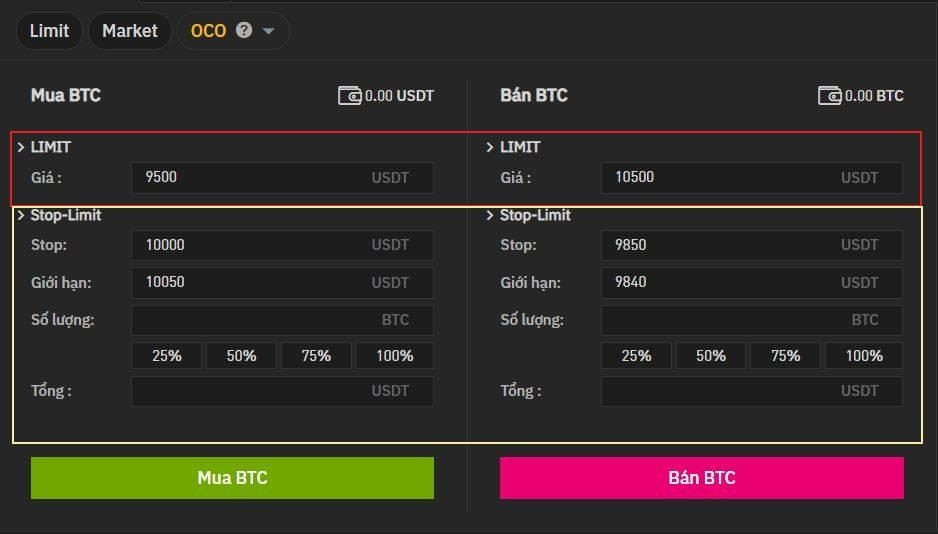This screenshot has height=534, width=938.
Task: Expand the LIMIT chevron in buy panel
Action: click(x=20, y=147)
